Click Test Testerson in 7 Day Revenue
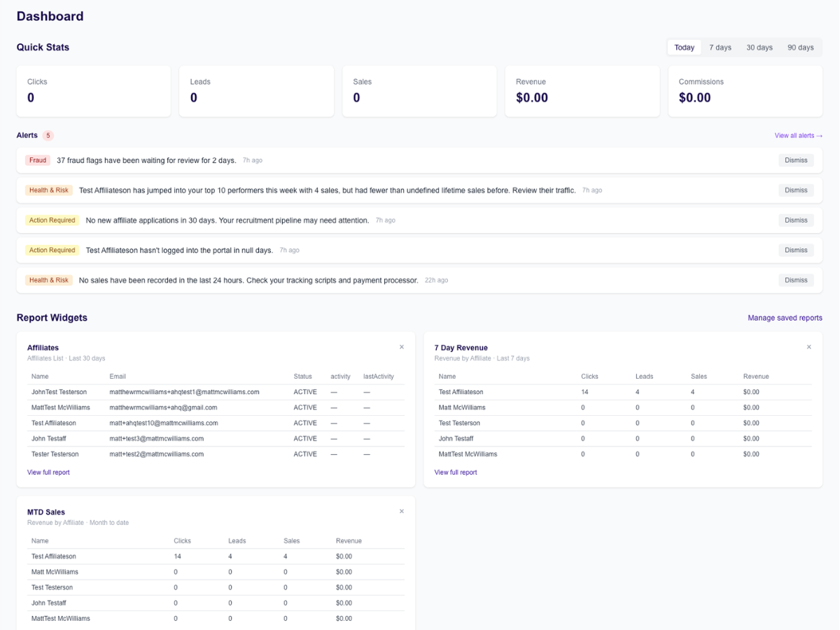The image size is (840, 630). point(459,423)
